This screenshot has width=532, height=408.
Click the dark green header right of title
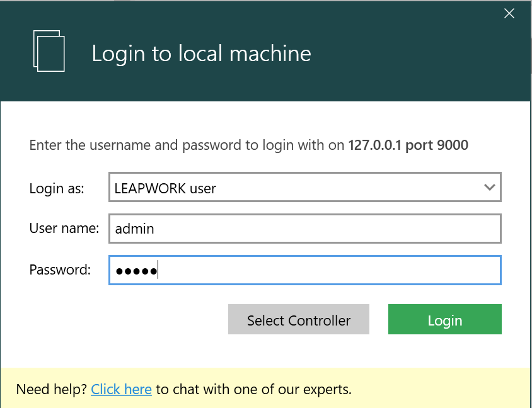[x=416, y=57]
